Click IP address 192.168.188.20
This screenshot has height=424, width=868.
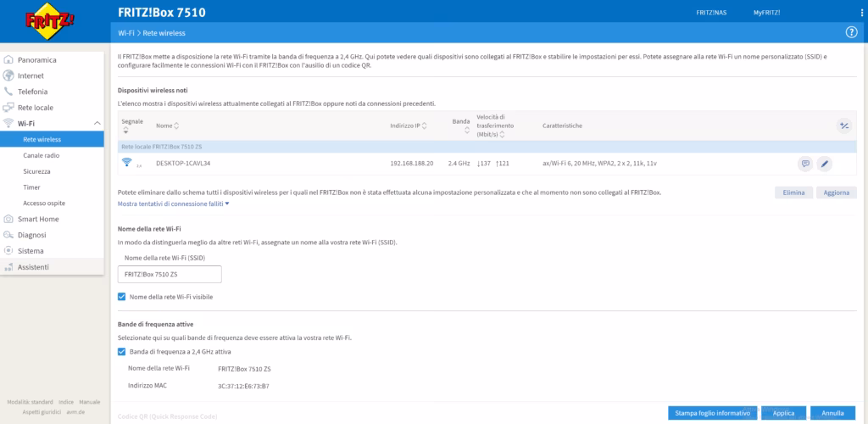(412, 164)
